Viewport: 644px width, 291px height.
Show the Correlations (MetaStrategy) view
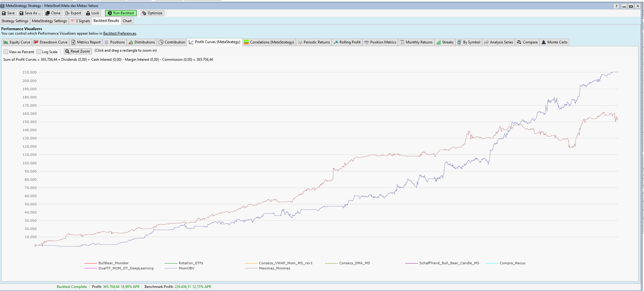coord(269,42)
